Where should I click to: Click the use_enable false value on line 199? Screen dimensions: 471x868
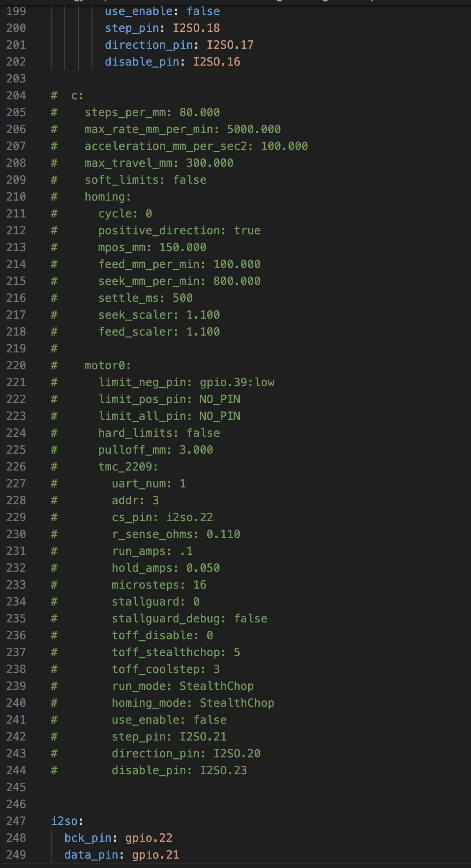[203, 11]
